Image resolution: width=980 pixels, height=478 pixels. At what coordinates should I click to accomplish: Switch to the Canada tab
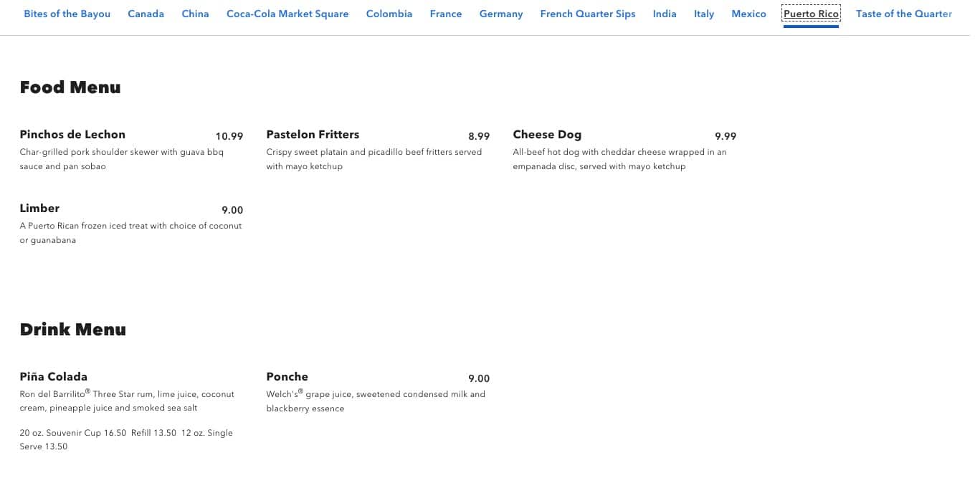(146, 14)
